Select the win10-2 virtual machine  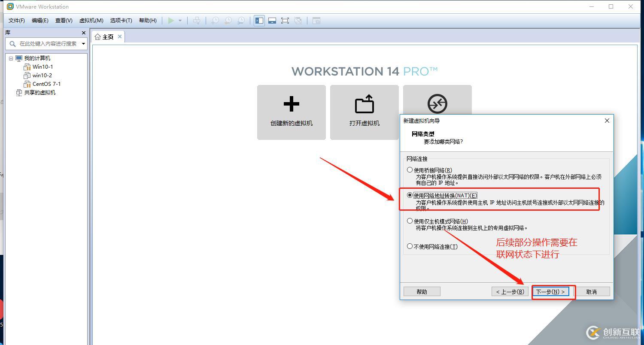42,76
